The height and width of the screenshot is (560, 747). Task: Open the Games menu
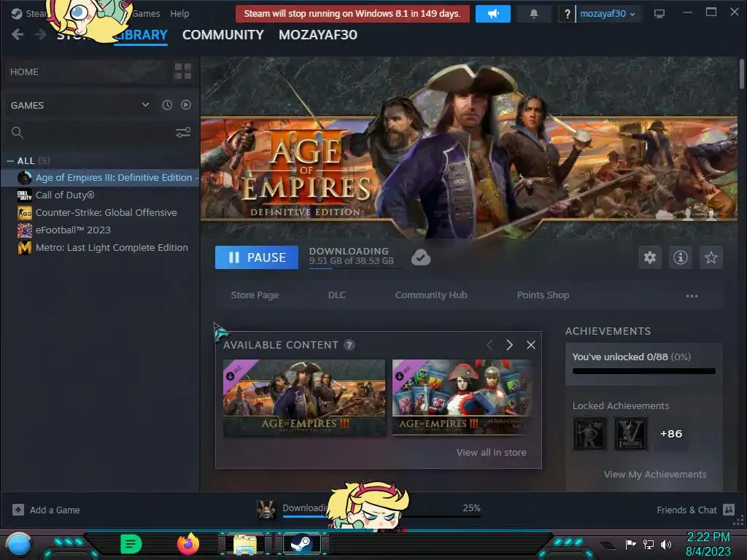[146, 14]
